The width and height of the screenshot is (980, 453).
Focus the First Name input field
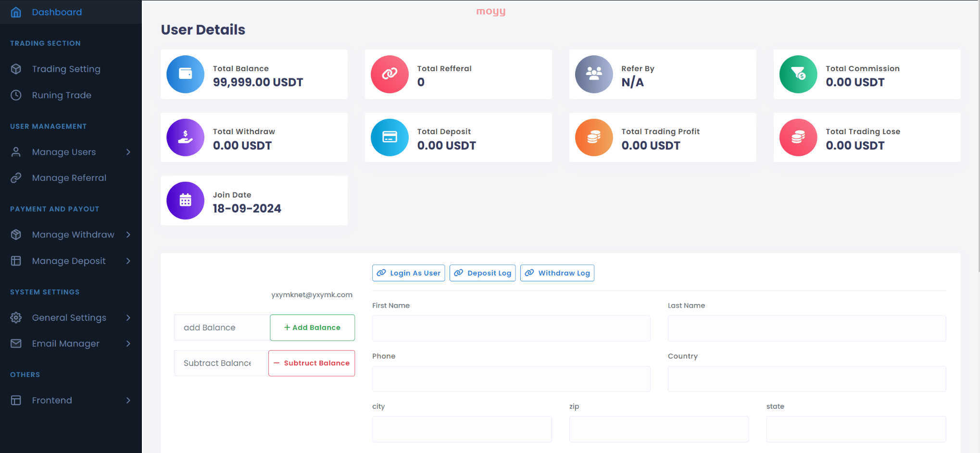point(511,328)
